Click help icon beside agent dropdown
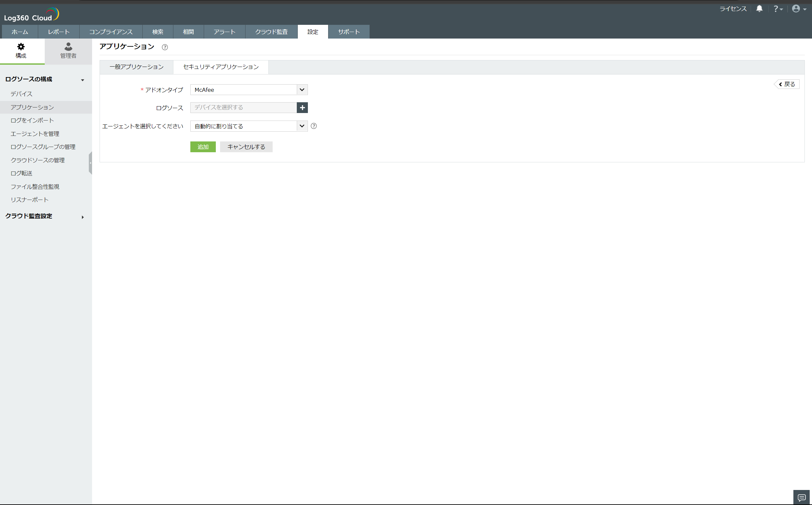Image resolution: width=812 pixels, height=505 pixels. (313, 126)
